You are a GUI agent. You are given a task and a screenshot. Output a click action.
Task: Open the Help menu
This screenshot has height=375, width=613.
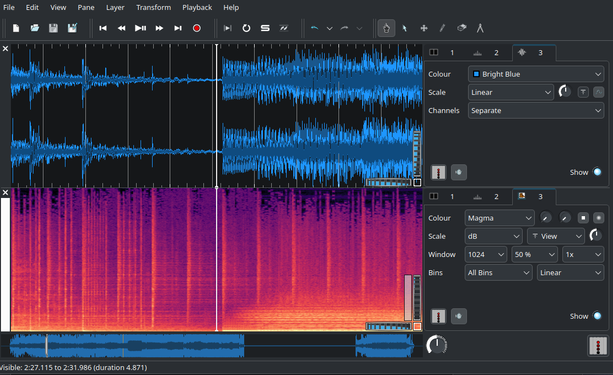coord(231,7)
